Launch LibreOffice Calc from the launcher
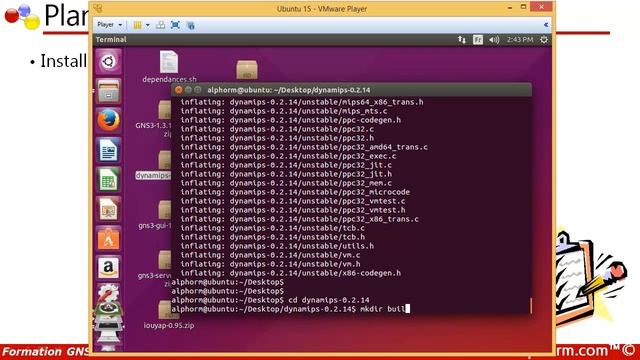Image resolution: width=640 pixels, height=360 pixels. pos(108,180)
